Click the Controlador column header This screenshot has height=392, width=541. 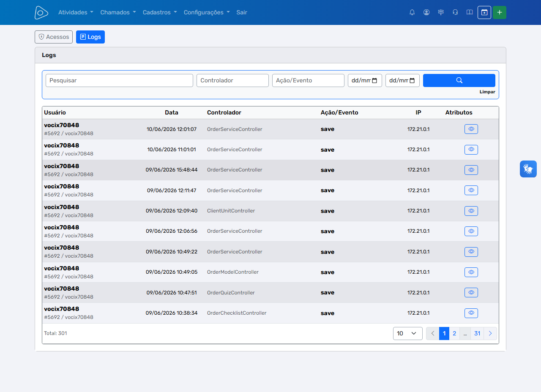coord(224,112)
